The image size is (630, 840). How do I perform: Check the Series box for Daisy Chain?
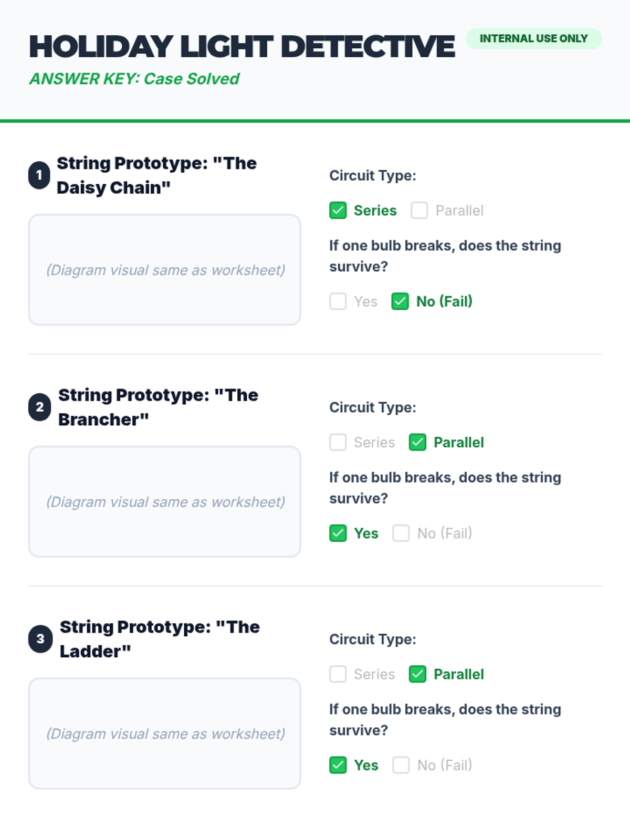click(x=338, y=211)
